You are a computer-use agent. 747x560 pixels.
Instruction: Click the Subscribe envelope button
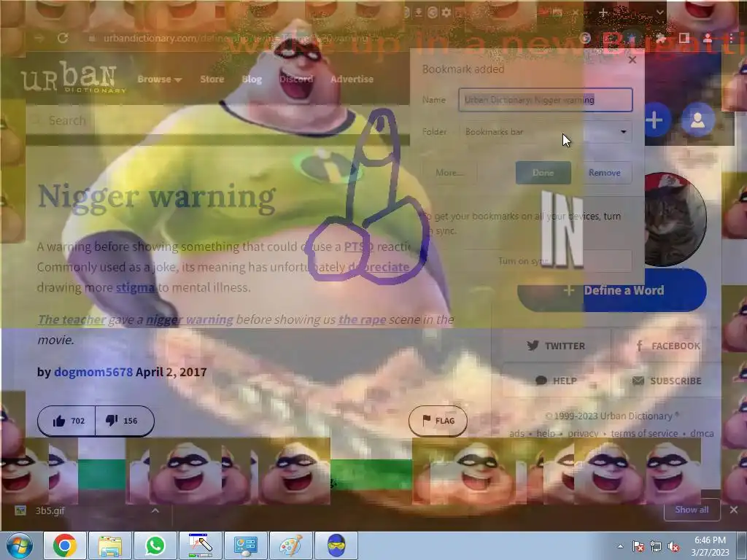668,381
